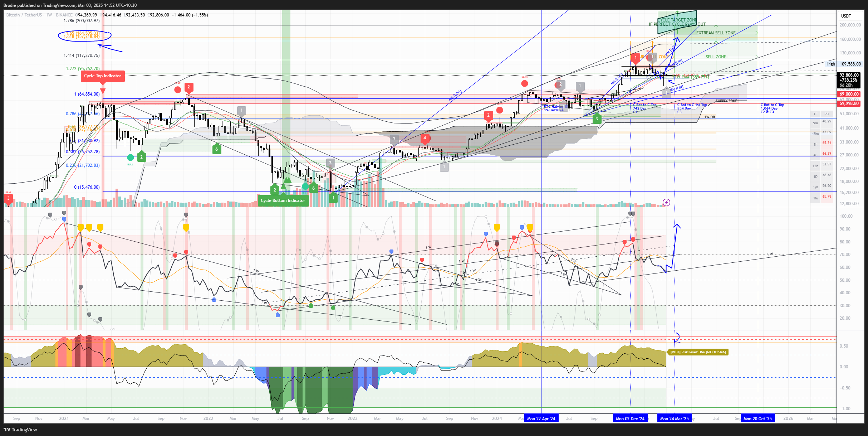Select the red 69,000.00 price level label
Image resolution: width=868 pixels, height=436 pixels.
849,94
